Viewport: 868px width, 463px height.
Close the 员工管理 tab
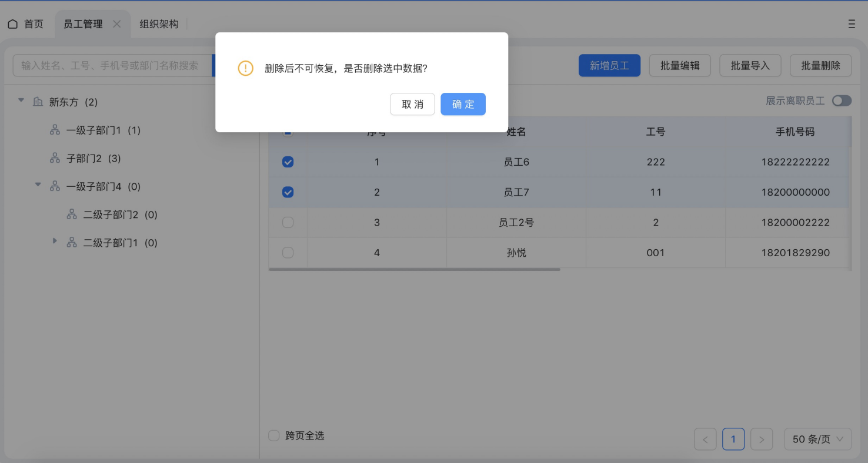click(116, 24)
